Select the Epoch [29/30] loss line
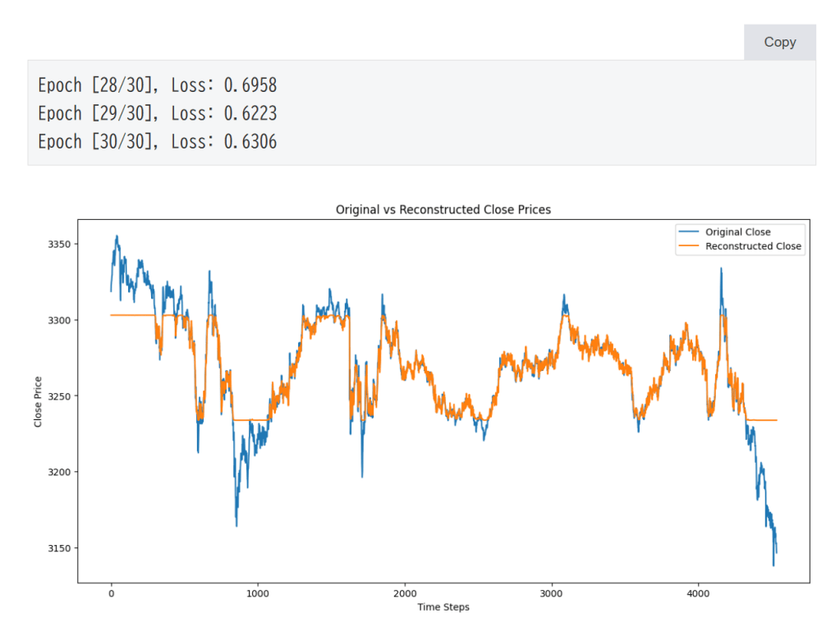Image resolution: width=840 pixels, height=627 pixels. (x=157, y=113)
